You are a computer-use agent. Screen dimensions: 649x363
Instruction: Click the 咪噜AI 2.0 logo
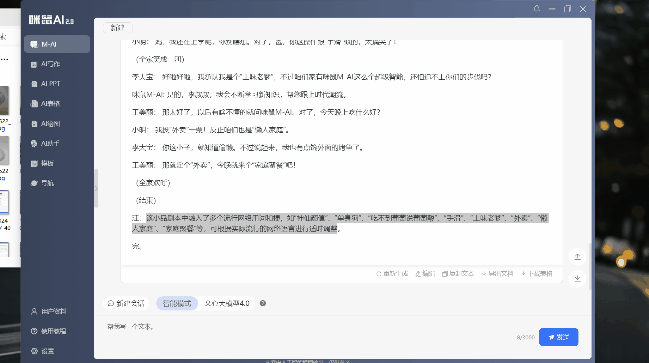pyautogui.click(x=51, y=19)
